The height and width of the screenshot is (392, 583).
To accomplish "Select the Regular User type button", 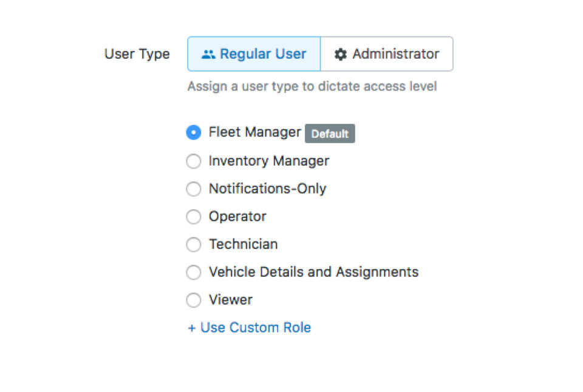I will pyautogui.click(x=254, y=54).
